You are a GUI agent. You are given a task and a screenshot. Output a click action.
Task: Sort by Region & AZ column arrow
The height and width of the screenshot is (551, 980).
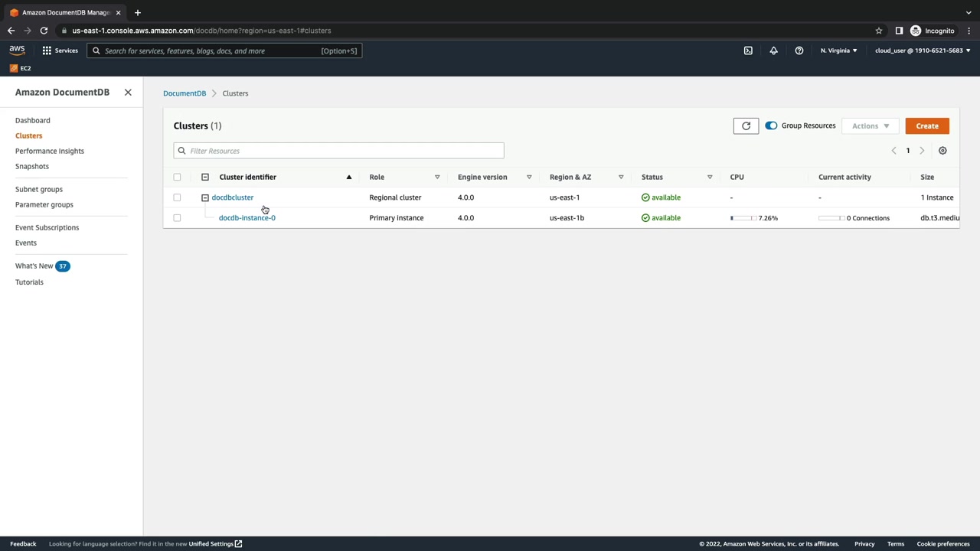(621, 177)
